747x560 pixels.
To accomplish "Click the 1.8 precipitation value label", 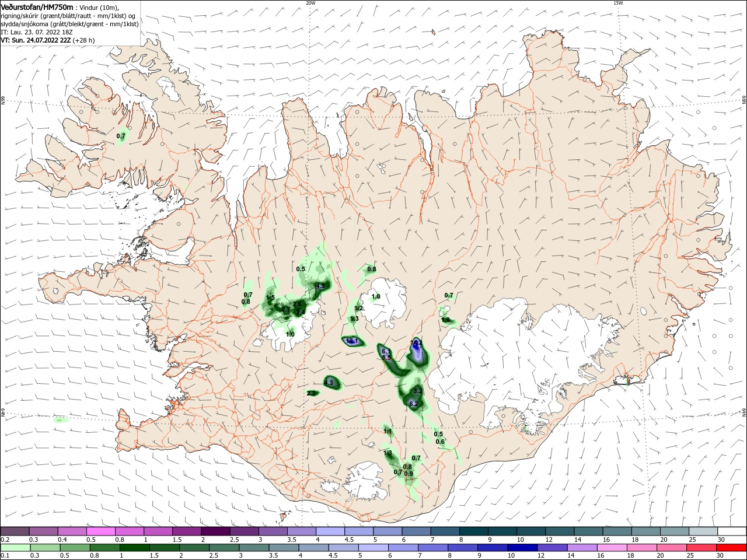I will click(446, 320).
